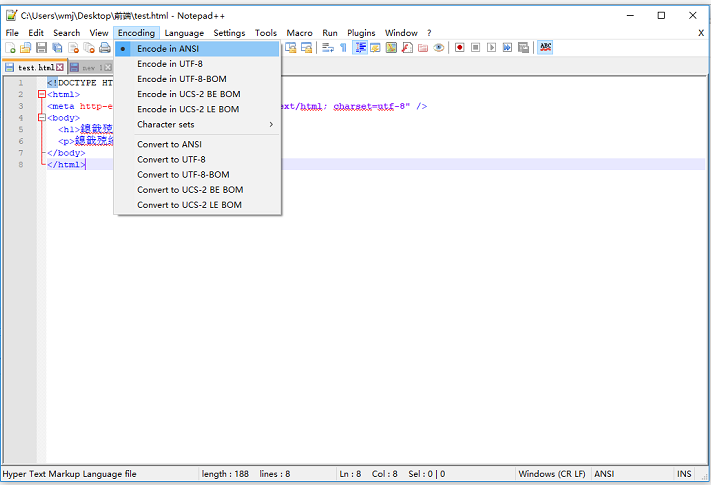Switch to the test.html tab
Screen dimensions: 711x485
pos(36,68)
